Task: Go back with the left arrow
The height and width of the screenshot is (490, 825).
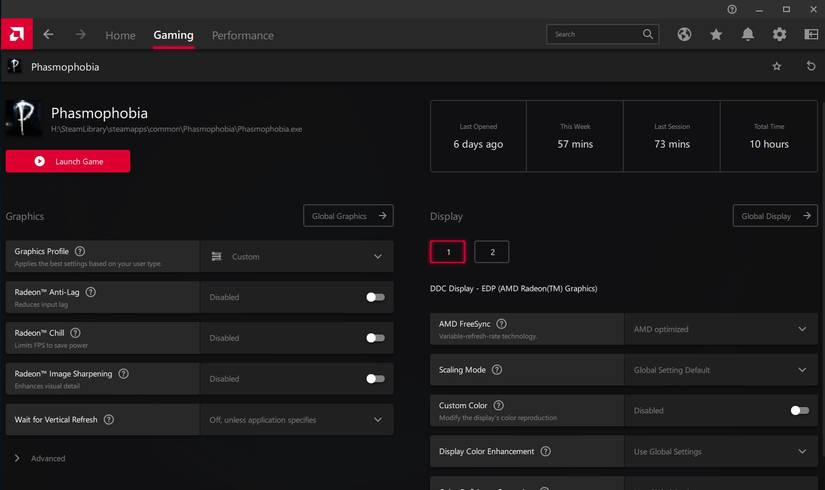Action: pyautogui.click(x=48, y=34)
